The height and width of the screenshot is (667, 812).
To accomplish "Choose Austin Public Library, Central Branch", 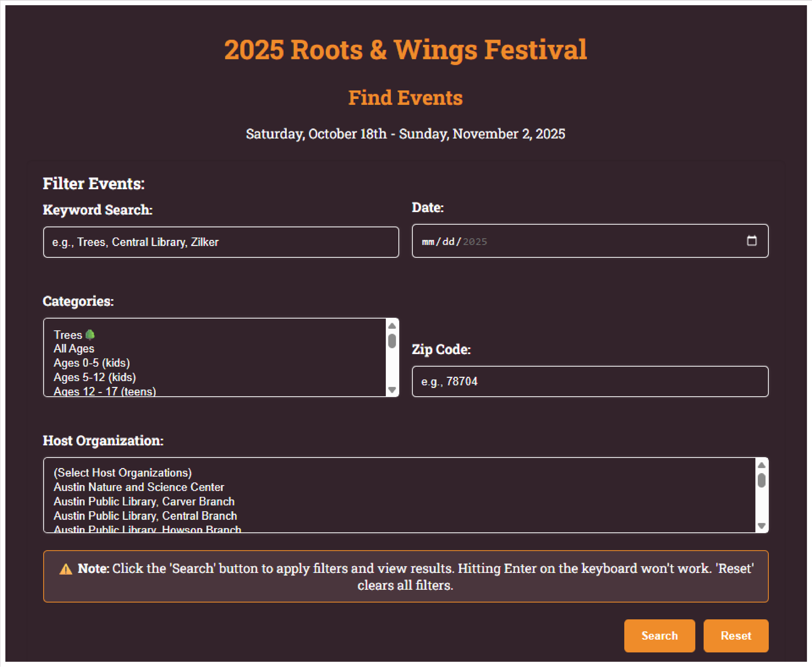I will pos(145,516).
